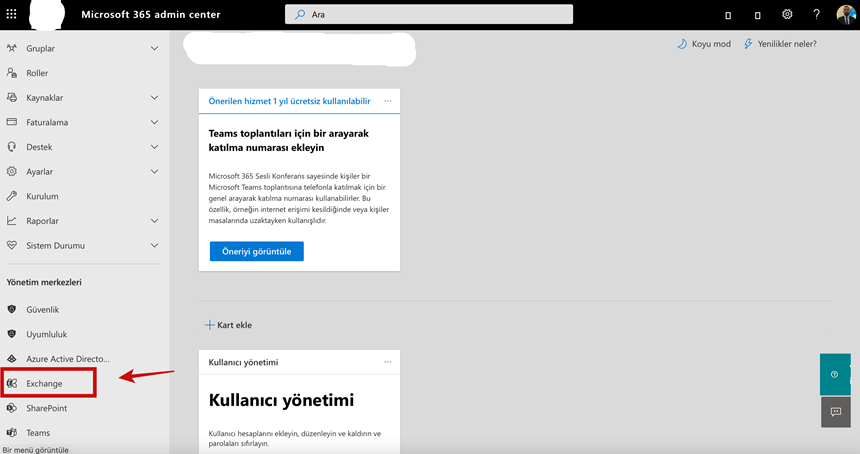Open the account profile picture

(x=846, y=14)
